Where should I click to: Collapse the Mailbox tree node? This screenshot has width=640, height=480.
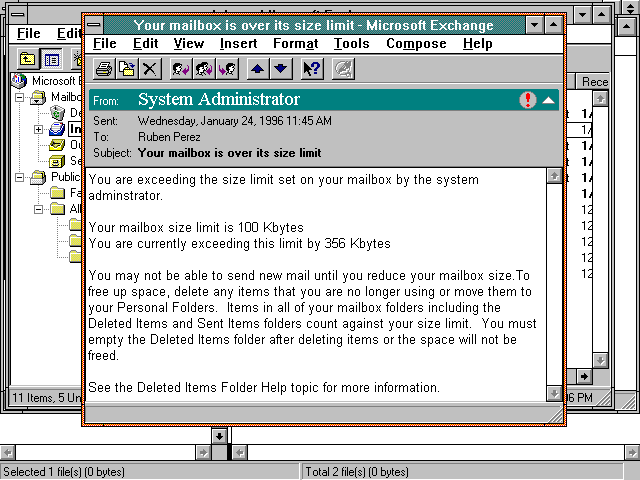19,97
